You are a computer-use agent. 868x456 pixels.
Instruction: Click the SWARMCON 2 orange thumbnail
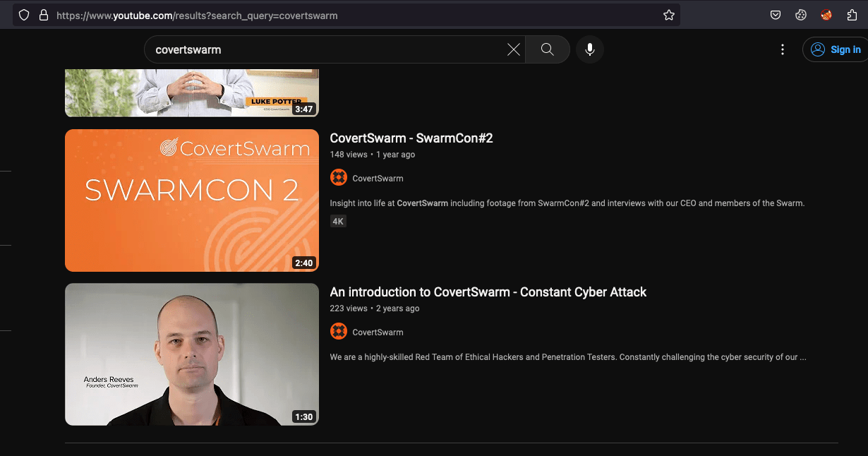pos(191,200)
